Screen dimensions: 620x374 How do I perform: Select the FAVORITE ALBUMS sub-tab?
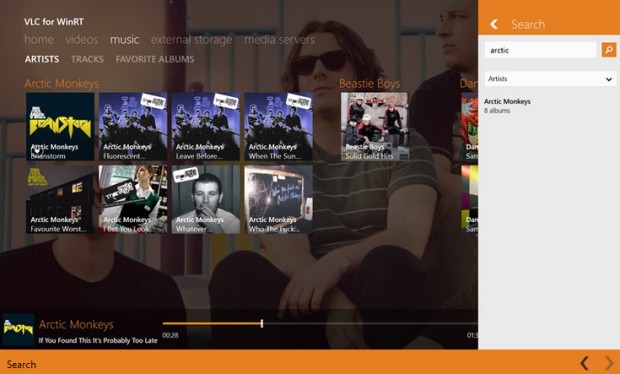coord(155,59)
